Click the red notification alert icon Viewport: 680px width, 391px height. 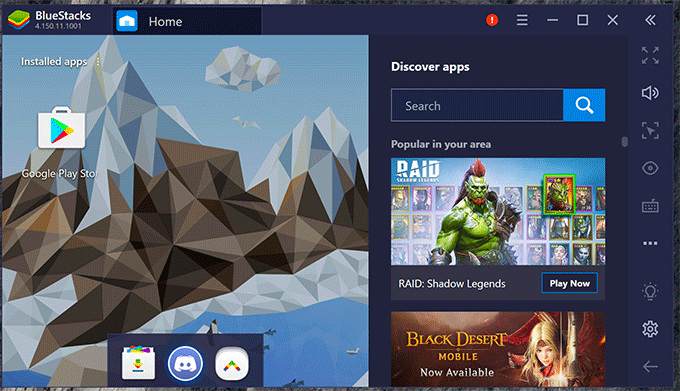point(492,20)
